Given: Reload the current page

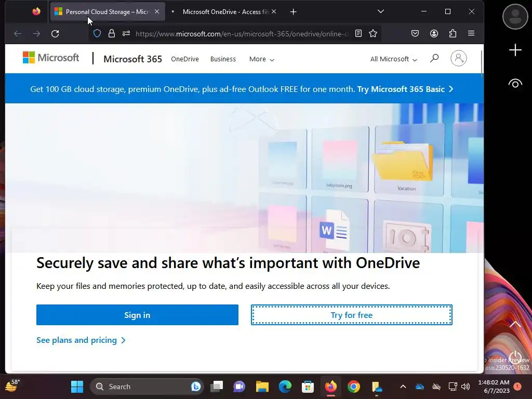Looking at the screenshot, I should pos(55,34).
